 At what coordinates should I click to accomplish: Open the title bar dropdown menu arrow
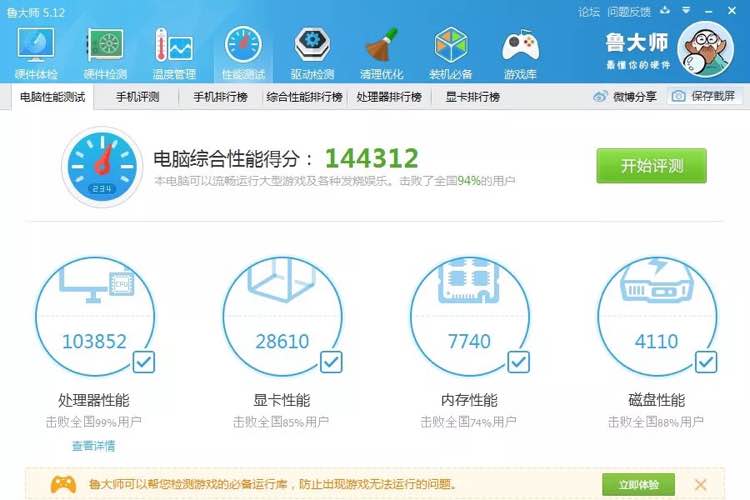[x=686, y=10]
